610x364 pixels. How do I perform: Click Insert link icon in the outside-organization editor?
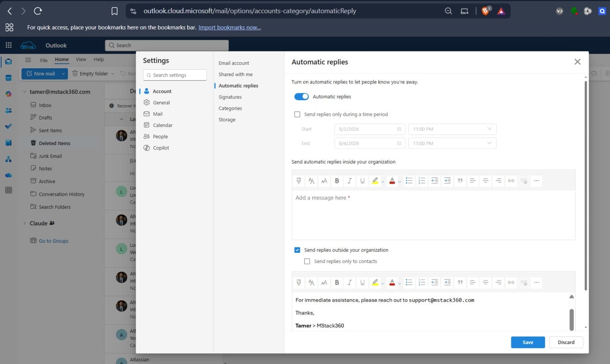[x=511, y=283]
